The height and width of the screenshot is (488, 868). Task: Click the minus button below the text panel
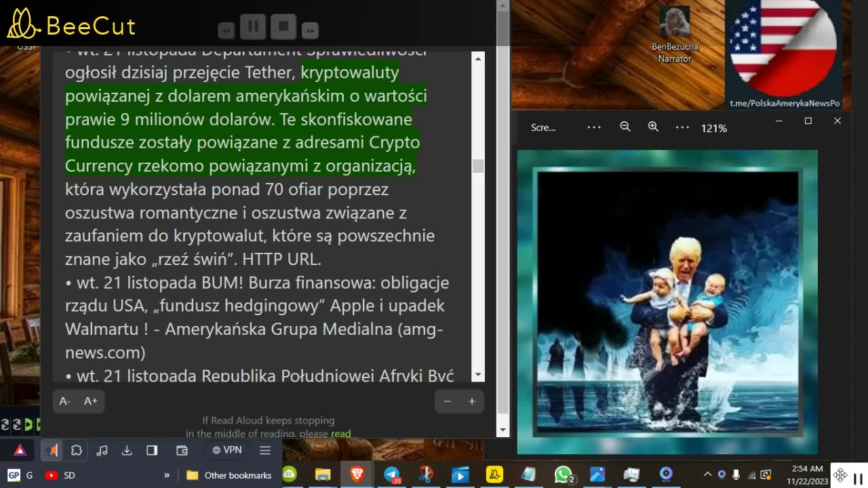tap(447, 401)
